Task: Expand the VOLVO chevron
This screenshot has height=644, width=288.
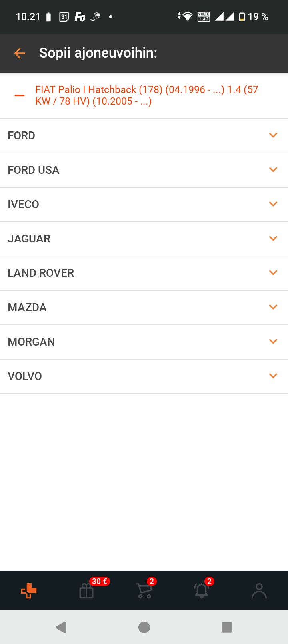Action: point(273,376)
